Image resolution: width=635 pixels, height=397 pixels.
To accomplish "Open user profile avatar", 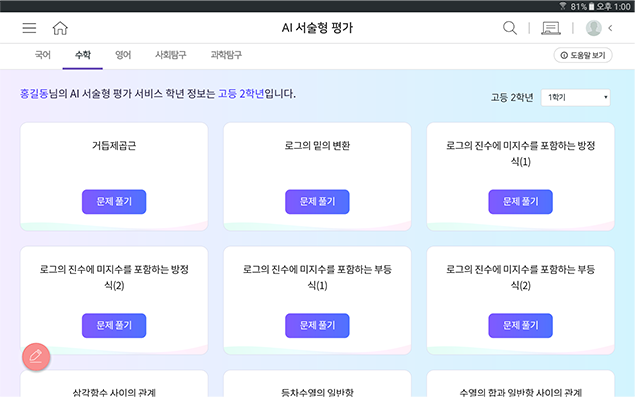I will [x=594, y=28].
